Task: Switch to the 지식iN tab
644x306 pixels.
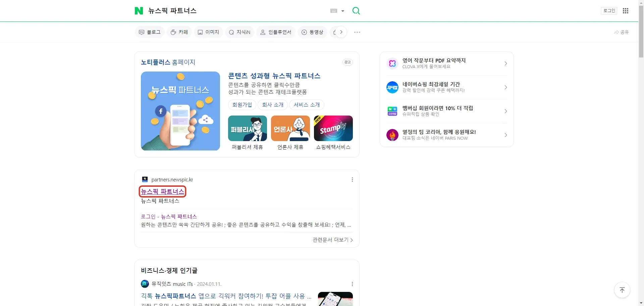Action: (239, 32)
